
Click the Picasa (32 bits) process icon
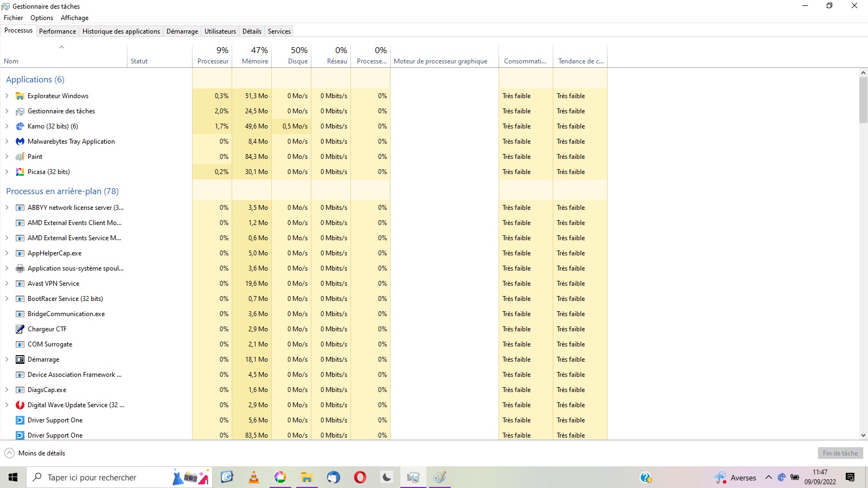(20, 172)
